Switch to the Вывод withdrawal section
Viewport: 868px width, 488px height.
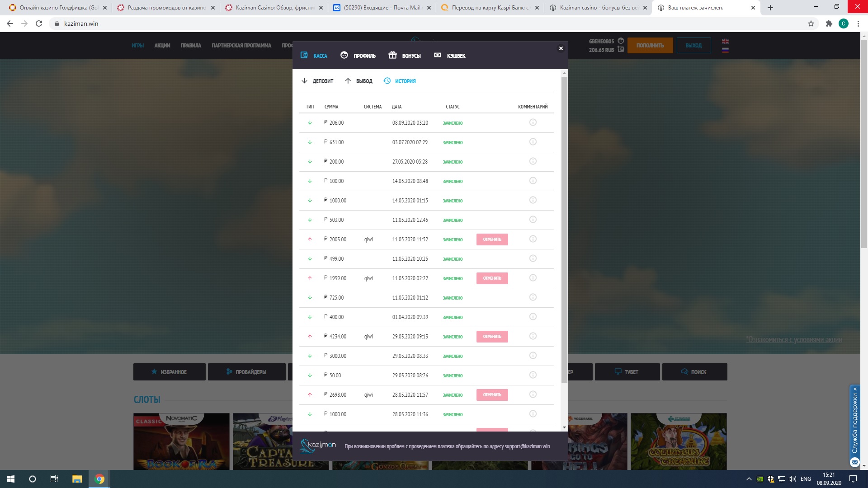click(359, 81)
